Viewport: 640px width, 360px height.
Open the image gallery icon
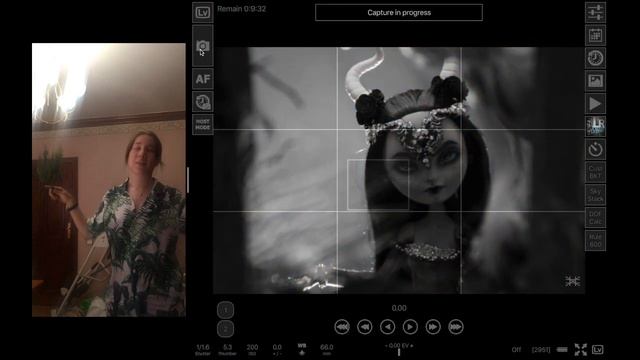(x=595, y=81)
